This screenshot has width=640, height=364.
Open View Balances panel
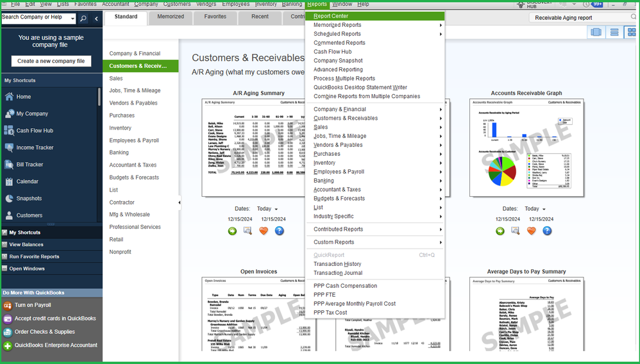tap(51, 244)
